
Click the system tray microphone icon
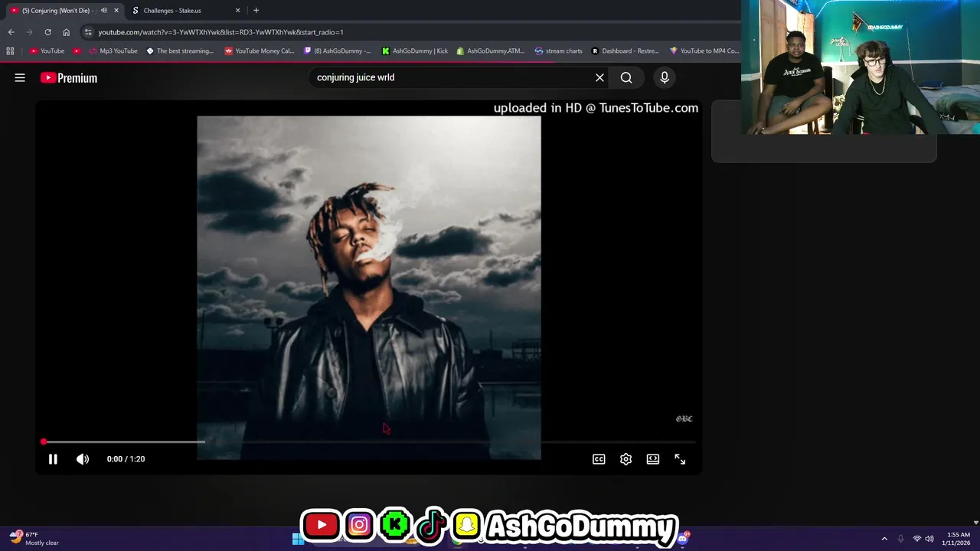pos(900,539)
